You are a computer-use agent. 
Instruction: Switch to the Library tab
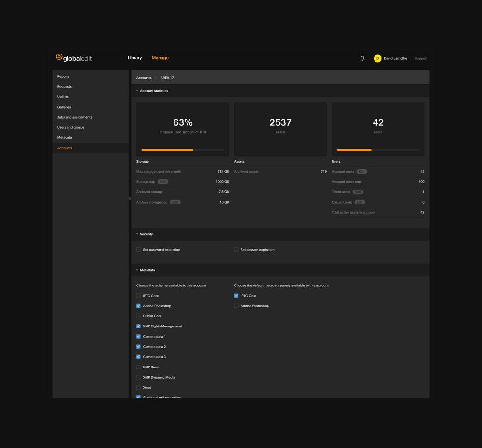click(x=134, y=58)
